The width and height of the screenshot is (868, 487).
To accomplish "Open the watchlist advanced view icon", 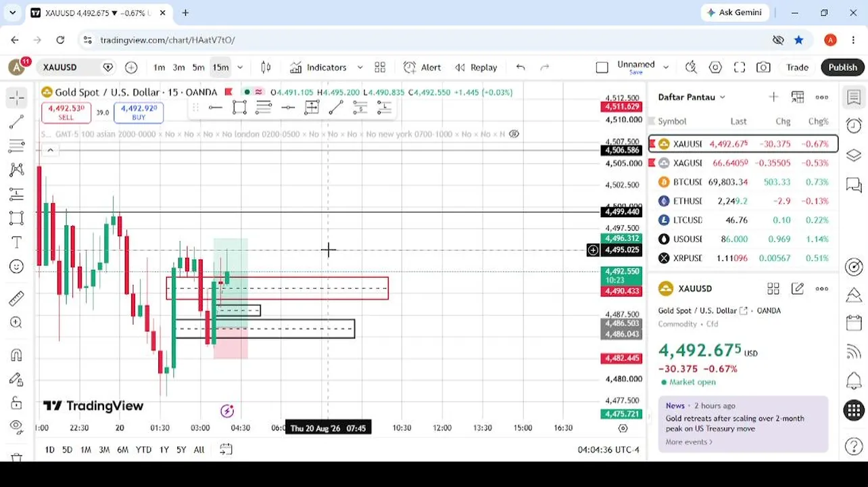I will pyautogui.click(x=798, y=97).
